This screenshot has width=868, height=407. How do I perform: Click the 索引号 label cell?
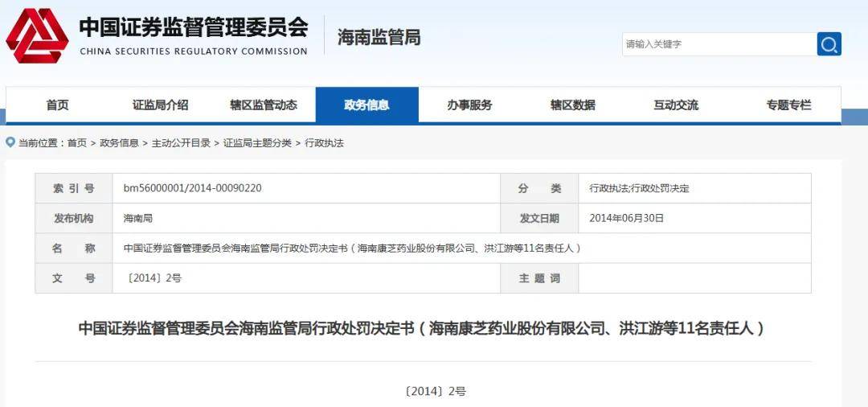coord(74,188)
